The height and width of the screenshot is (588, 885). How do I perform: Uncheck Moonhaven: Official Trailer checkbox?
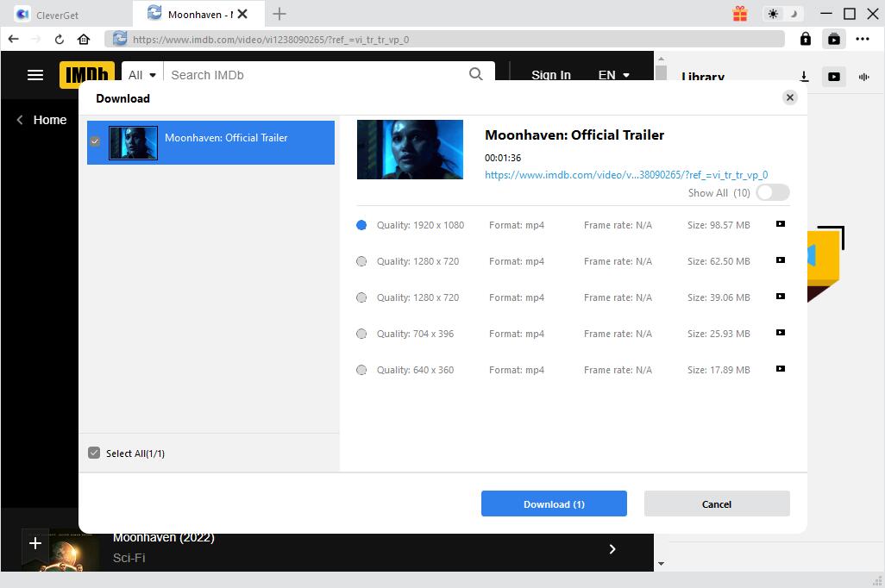pyautogui.click(x=95, y=141)
